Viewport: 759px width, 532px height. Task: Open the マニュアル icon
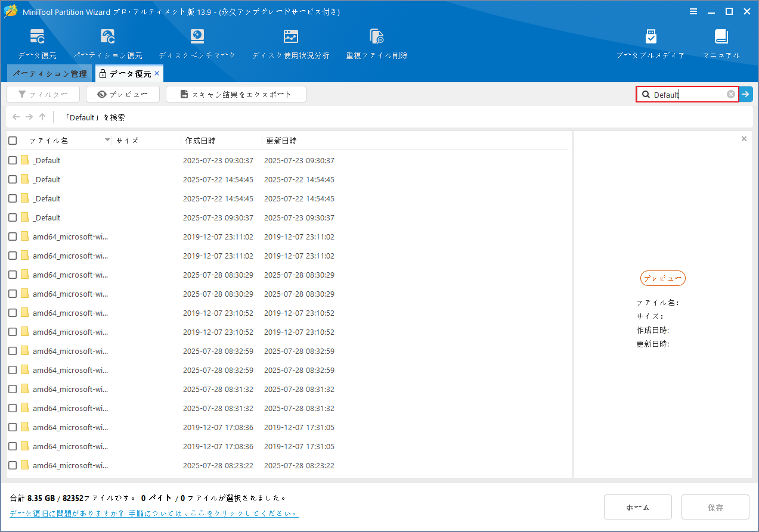point(721,43)
